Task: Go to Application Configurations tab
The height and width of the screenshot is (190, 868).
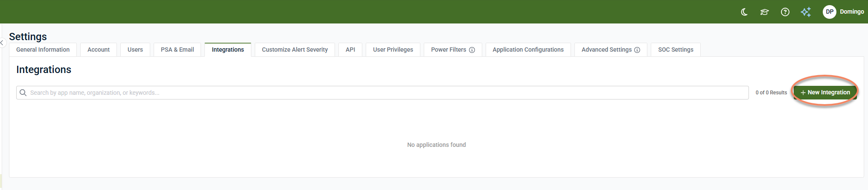Action: click(528, 50)
